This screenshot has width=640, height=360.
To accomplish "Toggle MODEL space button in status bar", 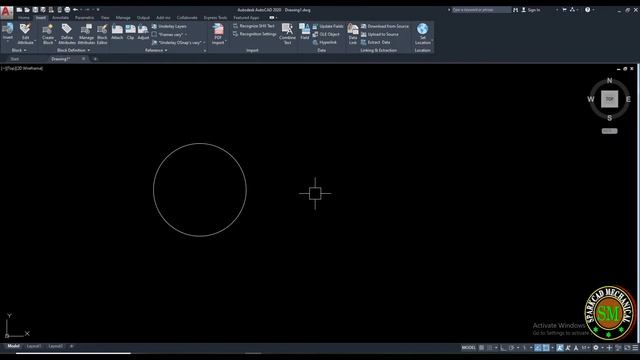I will point(469,348).
